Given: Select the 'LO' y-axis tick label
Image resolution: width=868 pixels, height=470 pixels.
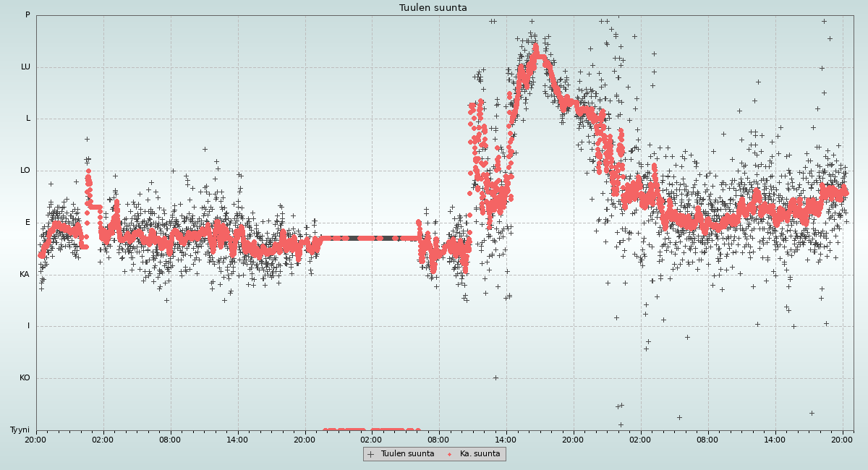Looking at the screenshot, I should [25, 171].
